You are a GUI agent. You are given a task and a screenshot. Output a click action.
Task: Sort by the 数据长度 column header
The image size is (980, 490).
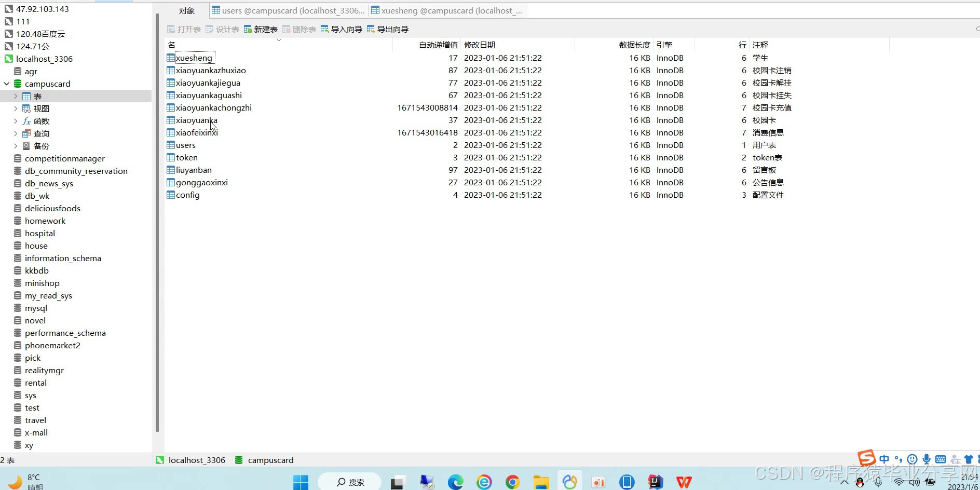point(614,45)
